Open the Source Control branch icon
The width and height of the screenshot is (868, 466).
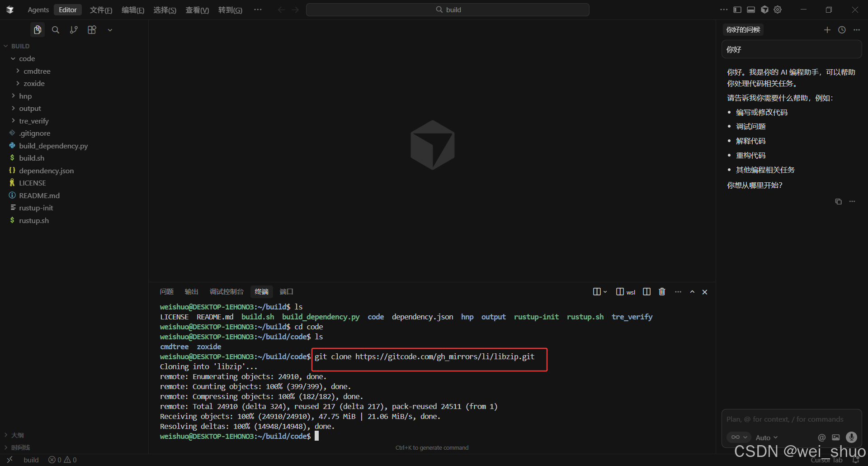pos(74,30)
